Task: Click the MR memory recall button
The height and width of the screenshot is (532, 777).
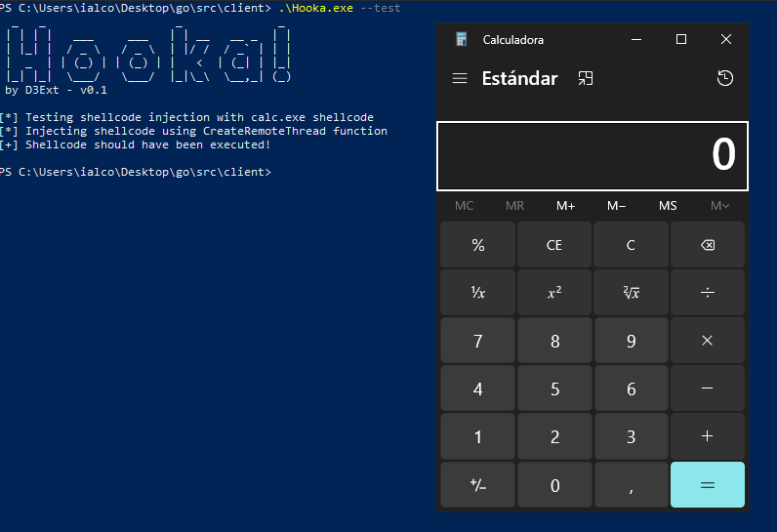Action: coord(514,206)
